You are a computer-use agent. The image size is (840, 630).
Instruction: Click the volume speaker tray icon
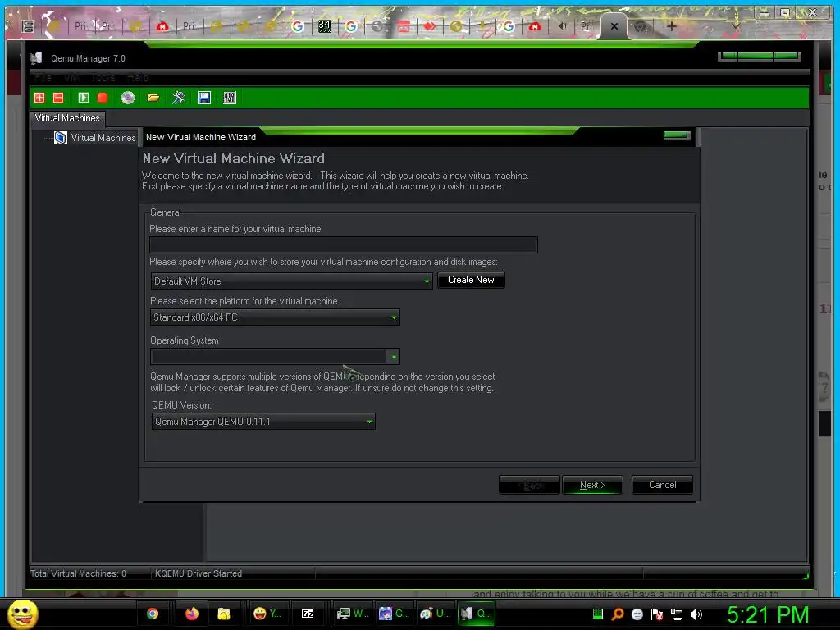696,614
